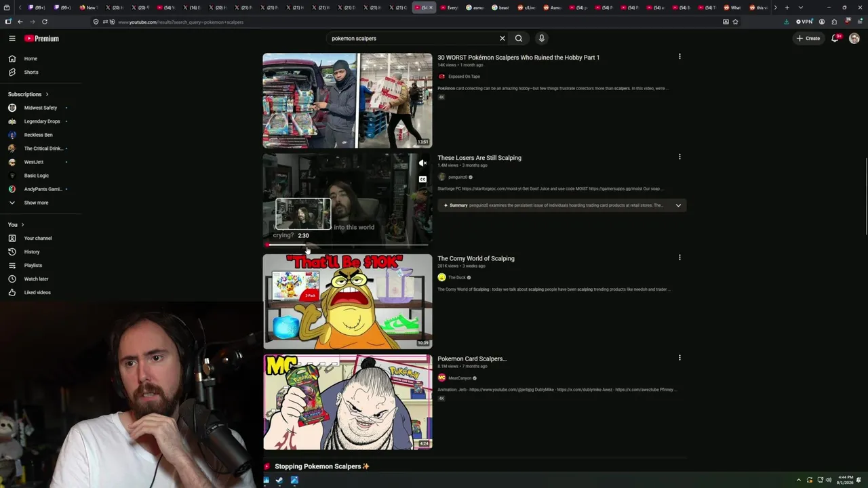This screenshot has height=488, width=868.
Task: Open the Midwest Safety subscription
Action: pos(41,108)
